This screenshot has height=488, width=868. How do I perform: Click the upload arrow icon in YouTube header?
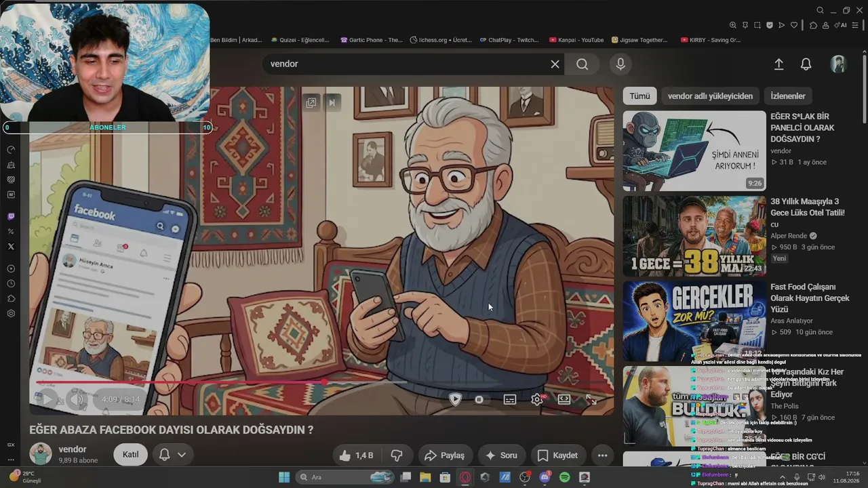778,64
